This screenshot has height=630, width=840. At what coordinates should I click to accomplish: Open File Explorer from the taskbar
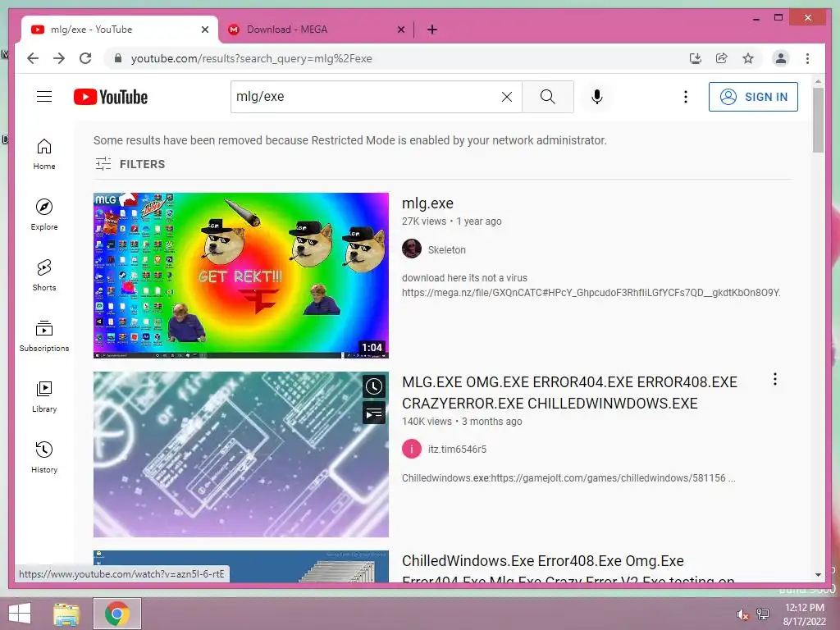coord(66,614)
